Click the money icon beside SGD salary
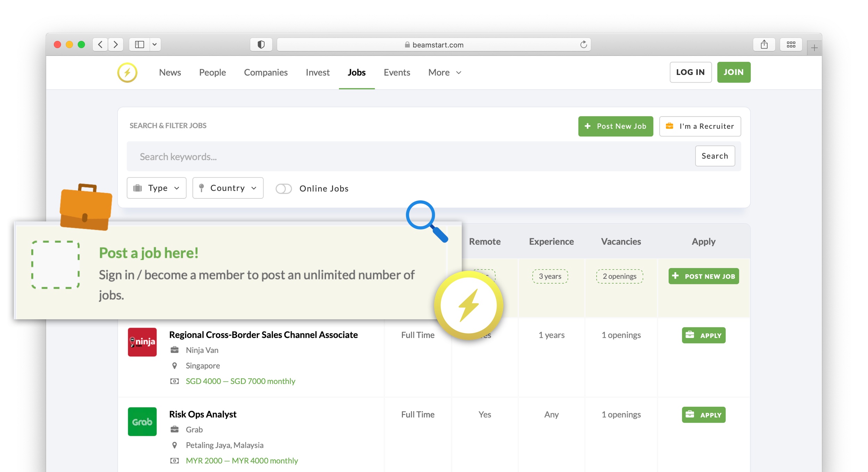This screenshot has width=868, height=472. 175,381
